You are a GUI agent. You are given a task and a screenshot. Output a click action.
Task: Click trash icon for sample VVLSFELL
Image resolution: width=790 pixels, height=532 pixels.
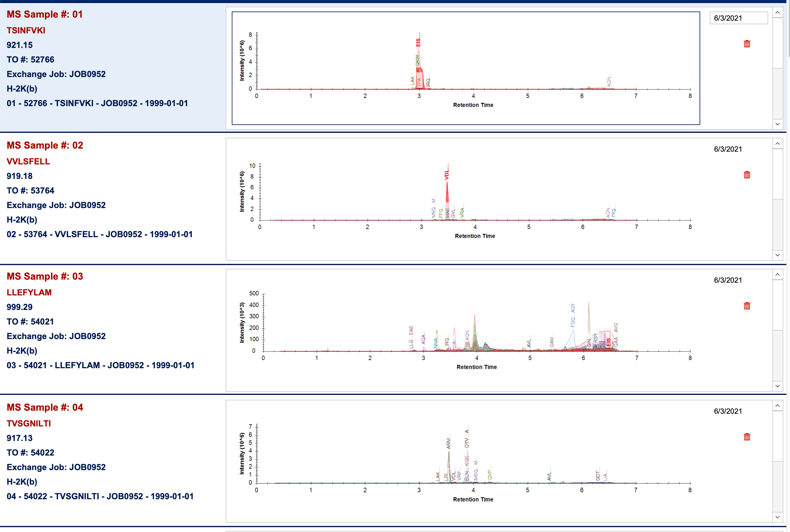[x=747, y=175]
